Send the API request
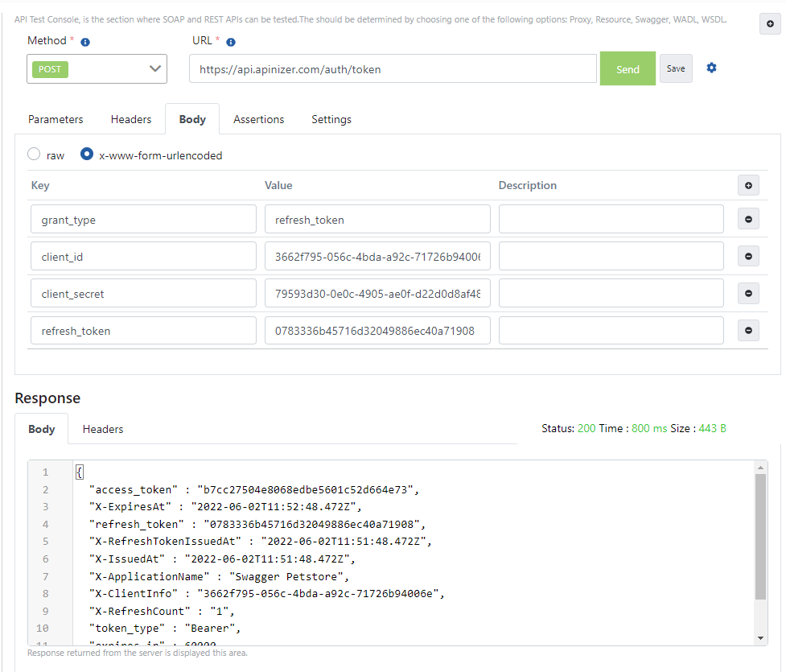Viewport: 786px width, 672px height. point(628,69)
